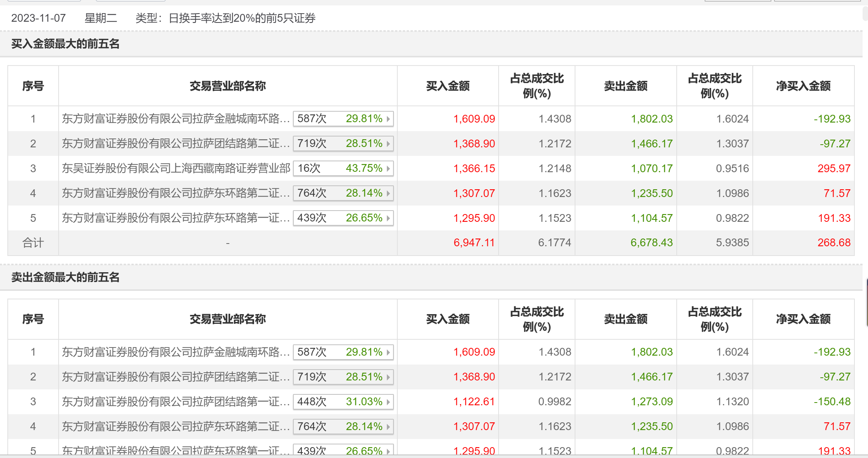Expand 448次 31.03% stats box
Screen dimensions: 868x458
pyautogui.click(x=343, y=402)
